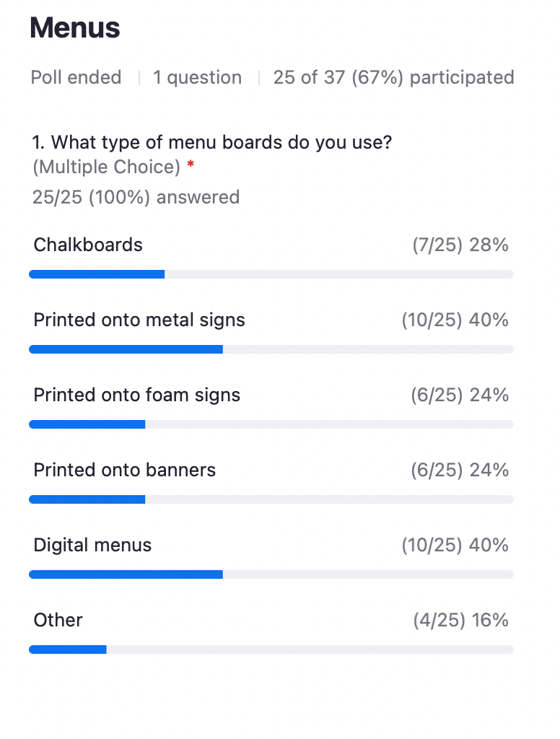Click the red required asterisk
The image size is (560, 739).
[191, 166]
